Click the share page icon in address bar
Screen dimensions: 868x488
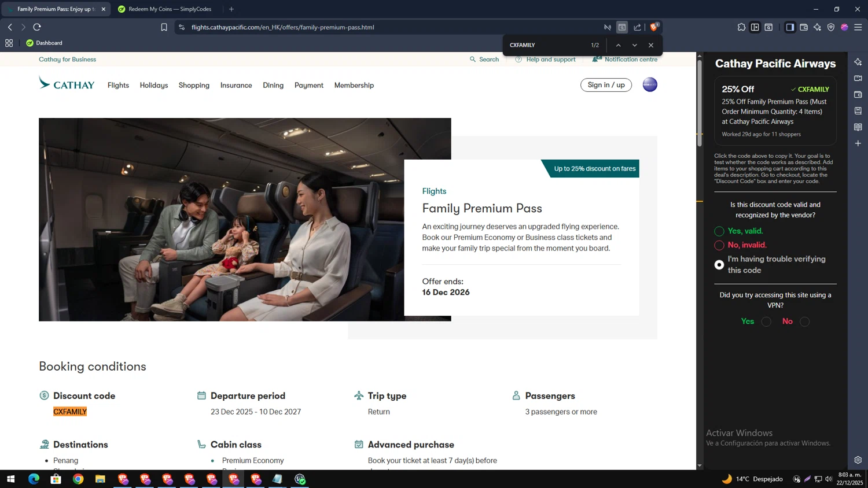point(637,27)
